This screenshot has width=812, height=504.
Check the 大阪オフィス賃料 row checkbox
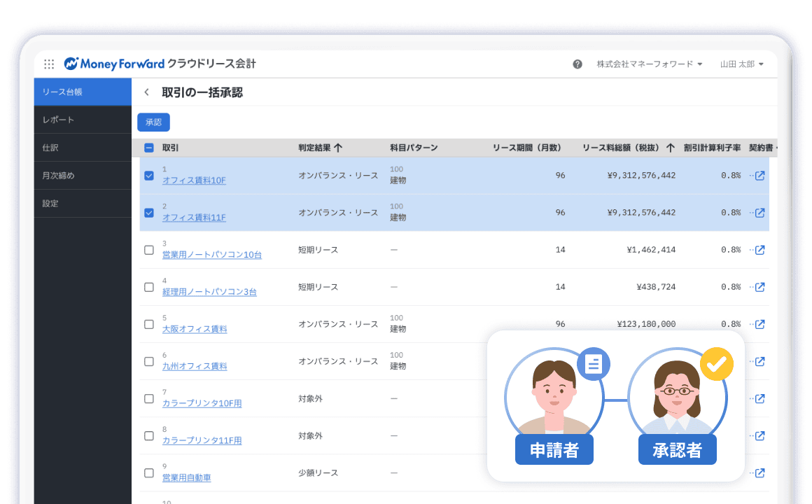(x=149, y=324)
